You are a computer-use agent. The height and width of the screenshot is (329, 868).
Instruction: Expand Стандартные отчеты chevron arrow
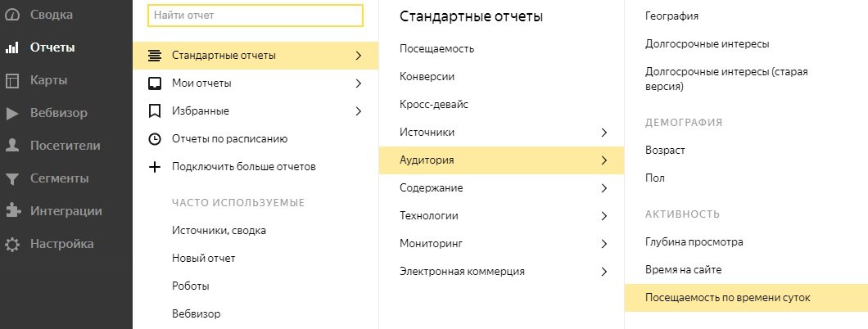358,56
